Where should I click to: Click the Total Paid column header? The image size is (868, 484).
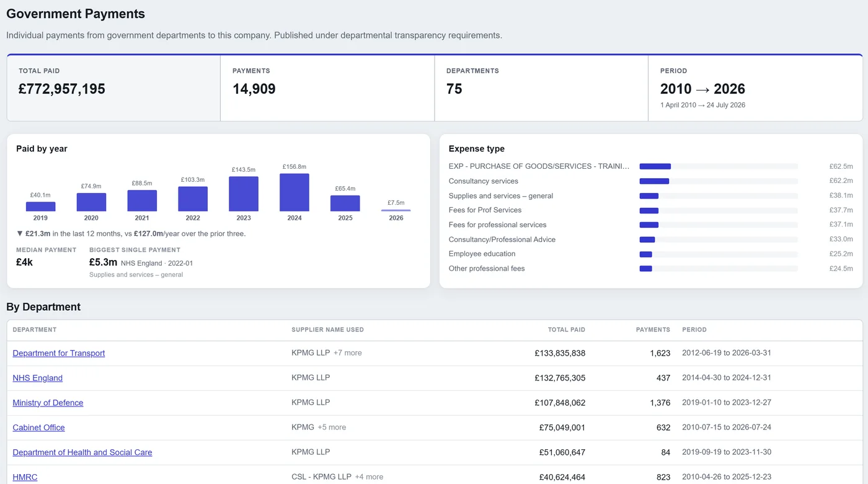[567, 329]
